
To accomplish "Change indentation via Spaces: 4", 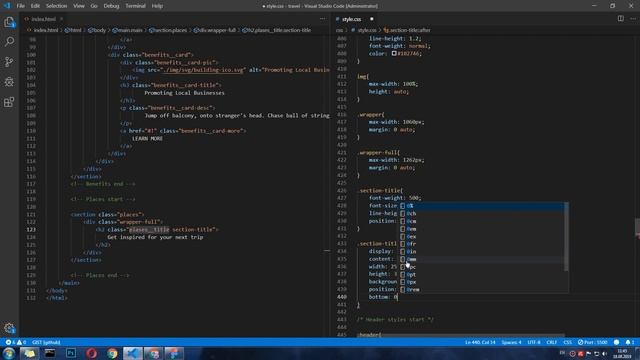I will point(511,342).
